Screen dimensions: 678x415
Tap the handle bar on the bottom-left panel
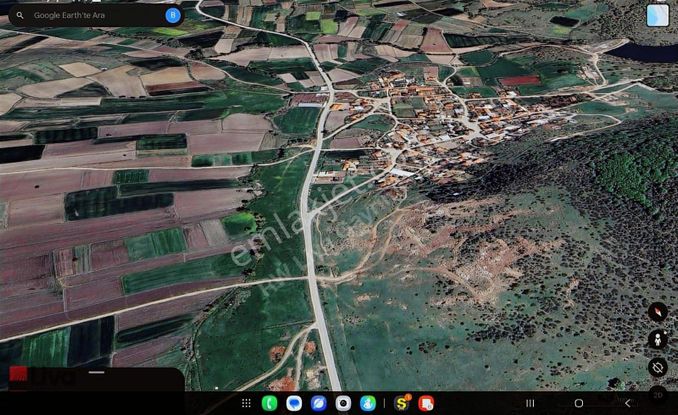click(x=96, y=372)
